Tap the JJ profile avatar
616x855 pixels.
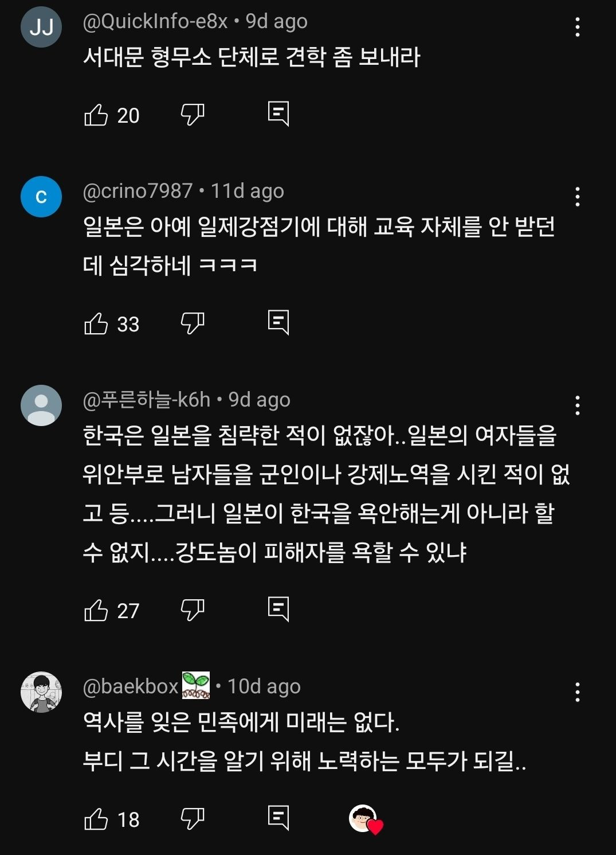pos(41,27)
